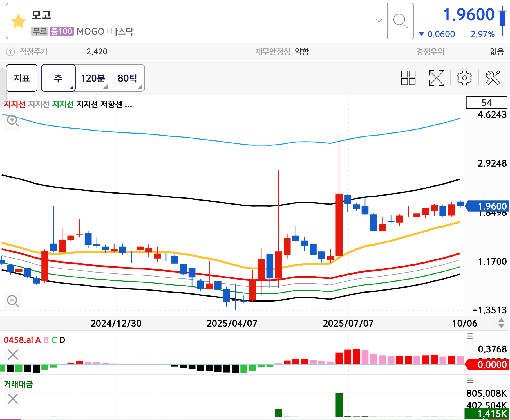Image resolution: width=510 pixels, height=420 pixels.
Task: Click the 2025/07/07 date marker on axis
Action: (x=348, y=323)
